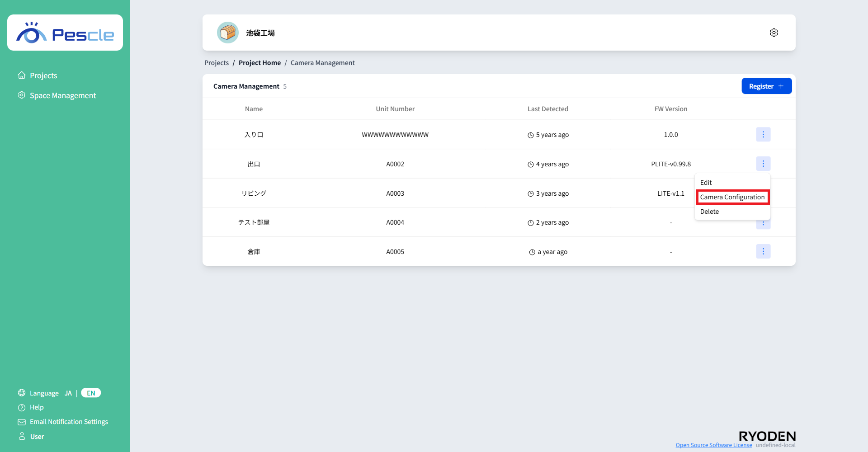Open the Open Source Software License link

tap(713, 445)
